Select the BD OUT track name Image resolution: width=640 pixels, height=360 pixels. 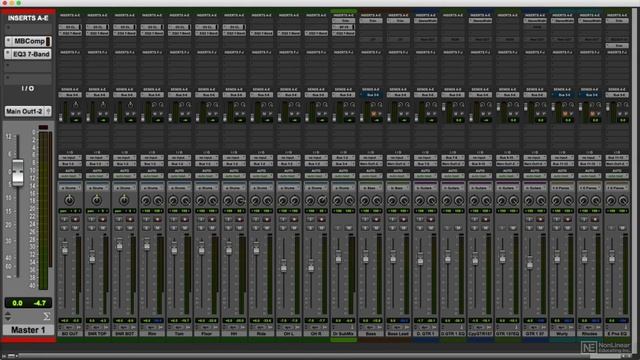[70, 334]
